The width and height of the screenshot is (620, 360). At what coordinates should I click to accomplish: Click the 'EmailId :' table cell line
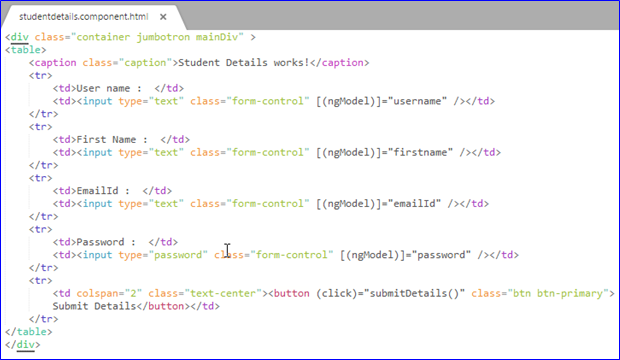click(112, 191)
